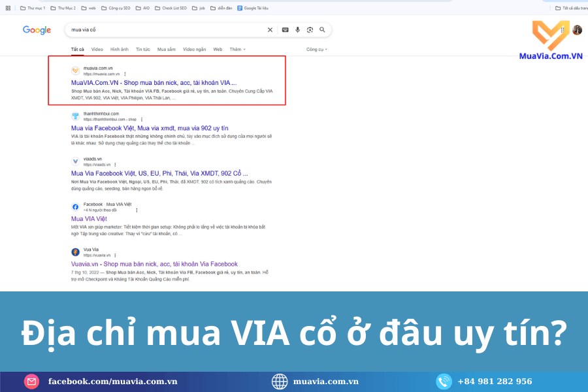Image resolution: width=588 pixels, height=392 pixels.
Task: Click the Facebook favicon of Mua VIA Việt result
Action: tap(75, 206)
